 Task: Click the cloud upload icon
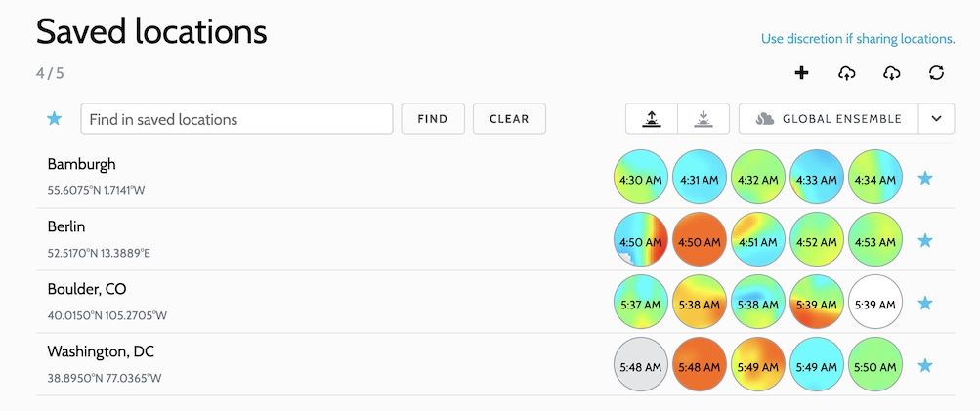pyautogui.click(x=846, y=73)
